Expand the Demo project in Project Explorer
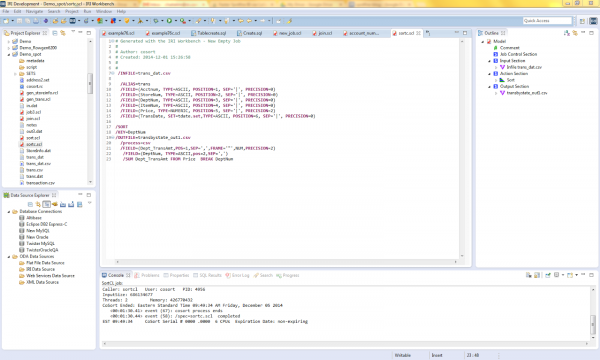 tap(9, 41)
